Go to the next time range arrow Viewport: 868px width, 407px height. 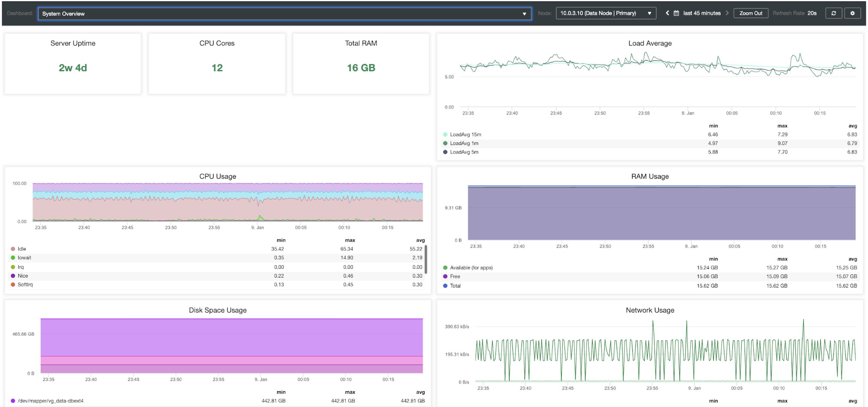pyautogui.click(x=727, y=13)
